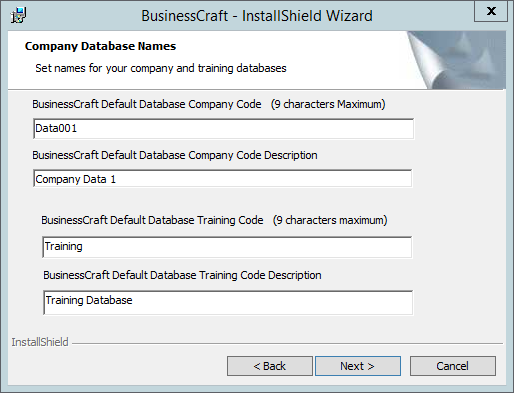The image size is (514, 393).
Task: Click the Training Code field containing Training
Action: 227,247
